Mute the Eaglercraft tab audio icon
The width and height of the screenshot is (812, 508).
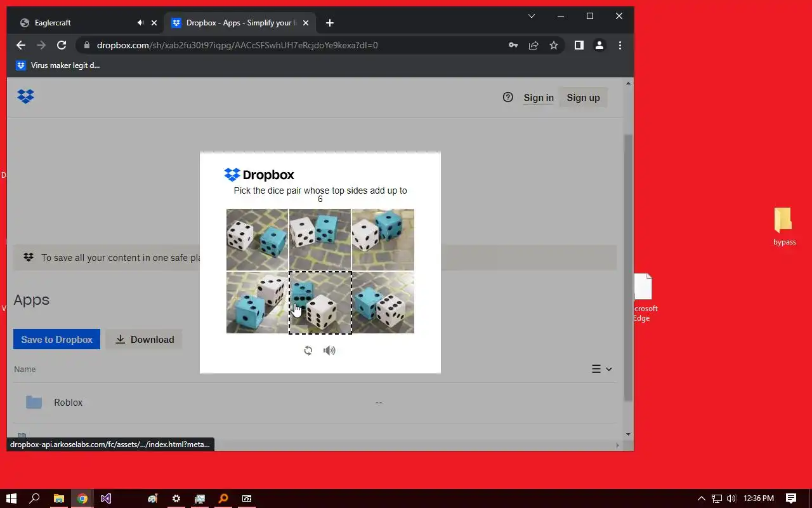pyautogui.click(x=140, y=23)
